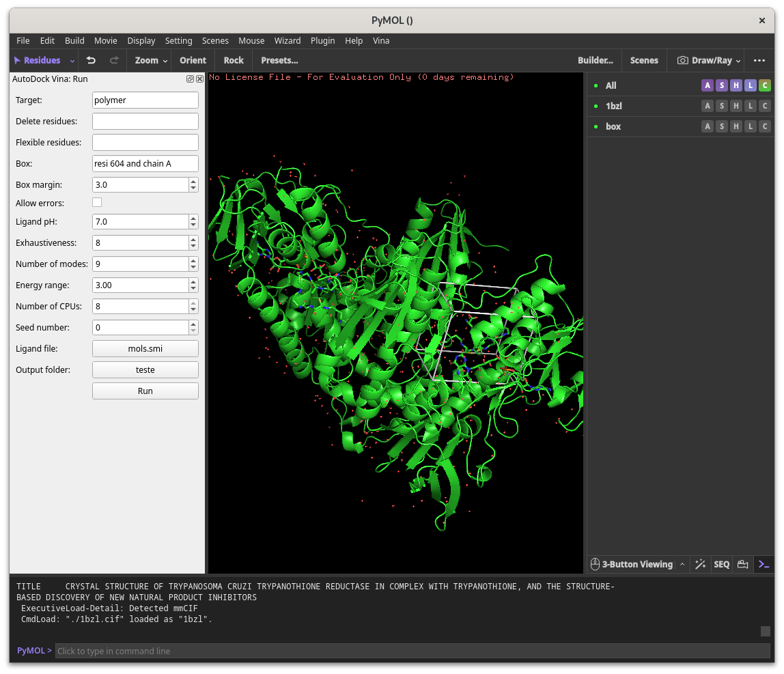
Task: Float the AutoDock Vina Run panel
Action: [191, 79]
